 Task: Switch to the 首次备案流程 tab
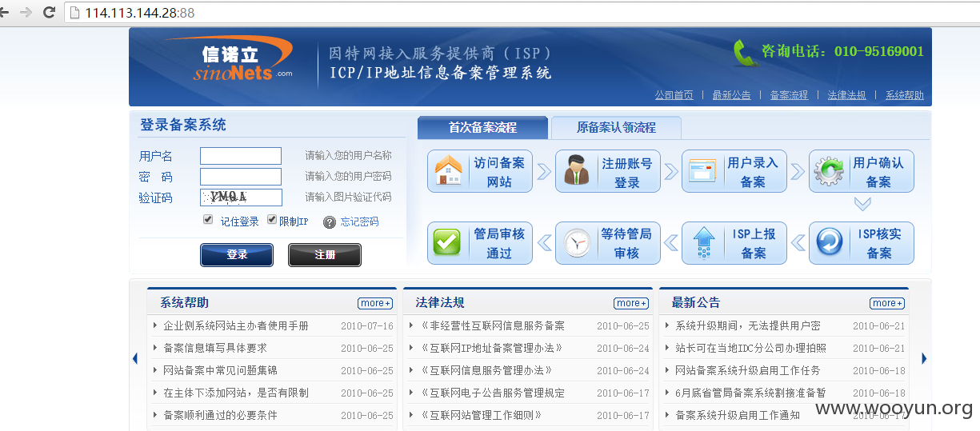(x=482, y=128)
